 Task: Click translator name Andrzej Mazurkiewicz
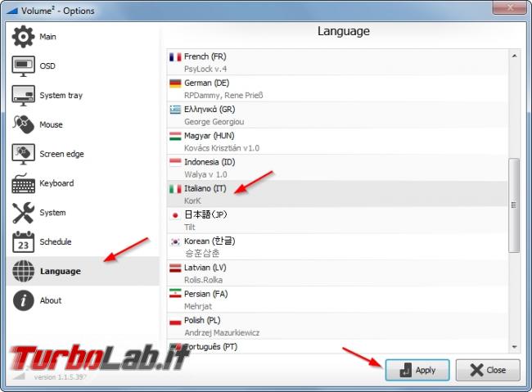click(222, 333)
